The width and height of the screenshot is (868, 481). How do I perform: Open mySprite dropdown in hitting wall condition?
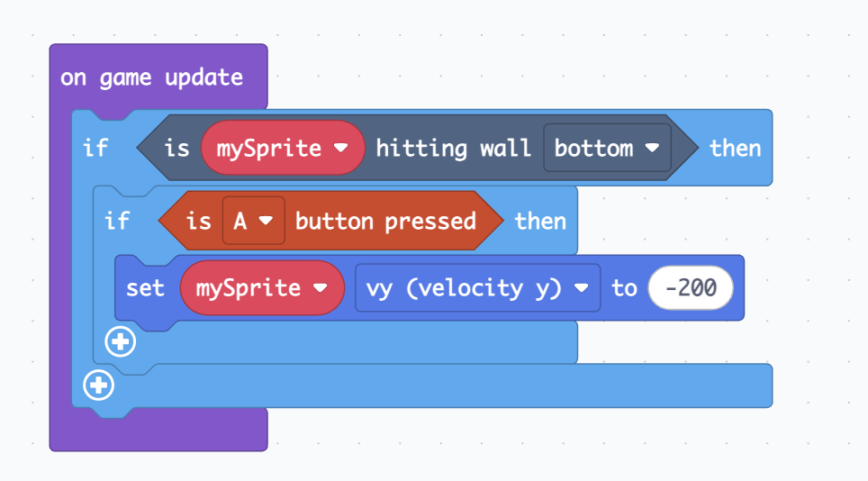click(283, 148)
